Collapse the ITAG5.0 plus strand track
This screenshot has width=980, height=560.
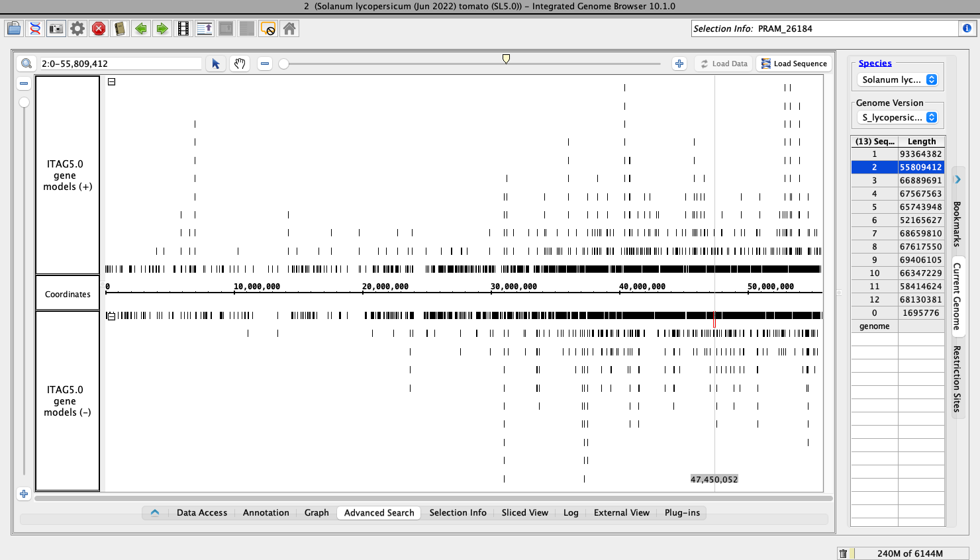[x=112, y=82]
